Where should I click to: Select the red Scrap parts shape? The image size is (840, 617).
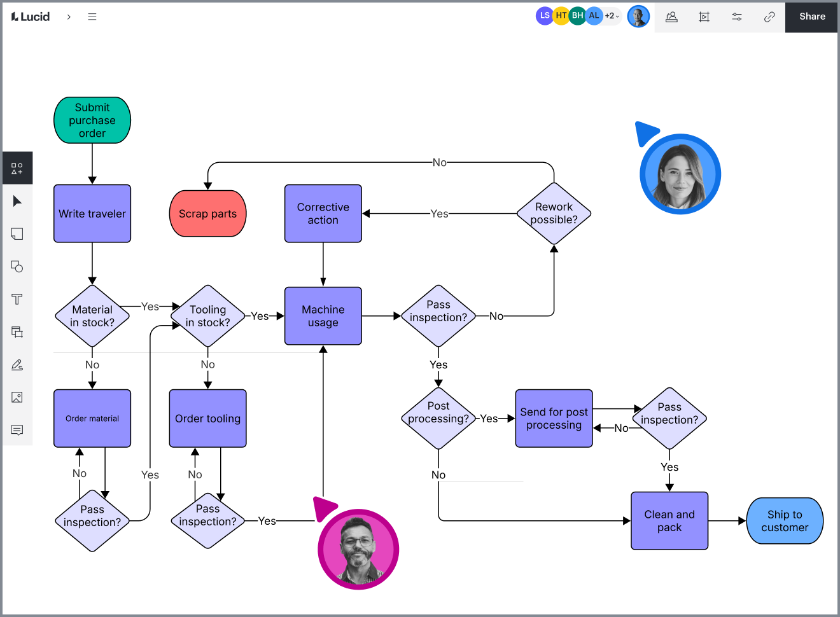208,214
